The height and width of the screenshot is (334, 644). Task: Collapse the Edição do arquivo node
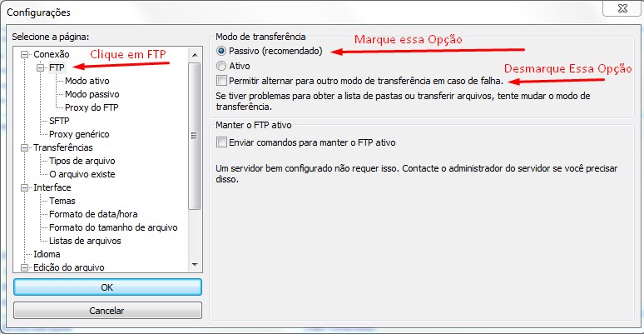[x=25, y=267]
